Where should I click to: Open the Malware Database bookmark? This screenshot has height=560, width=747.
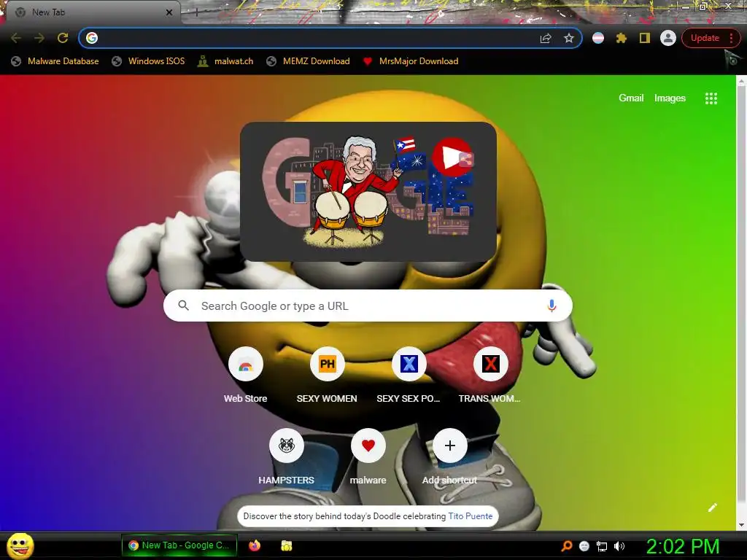coord(55,61)
